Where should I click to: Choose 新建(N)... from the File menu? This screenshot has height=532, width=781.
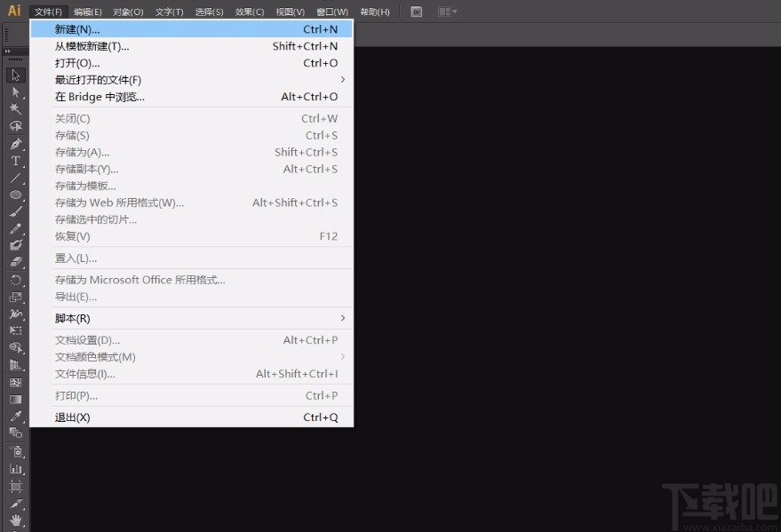point(191,29)
